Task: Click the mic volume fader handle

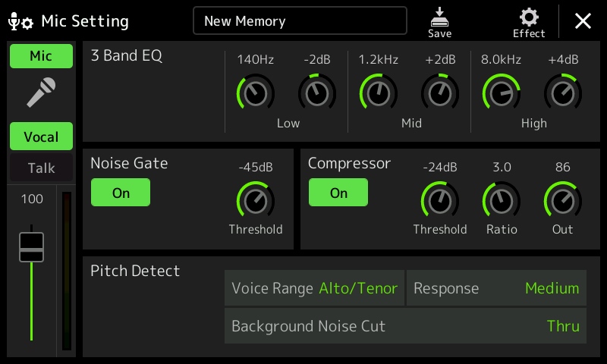Action: [31, 247]
